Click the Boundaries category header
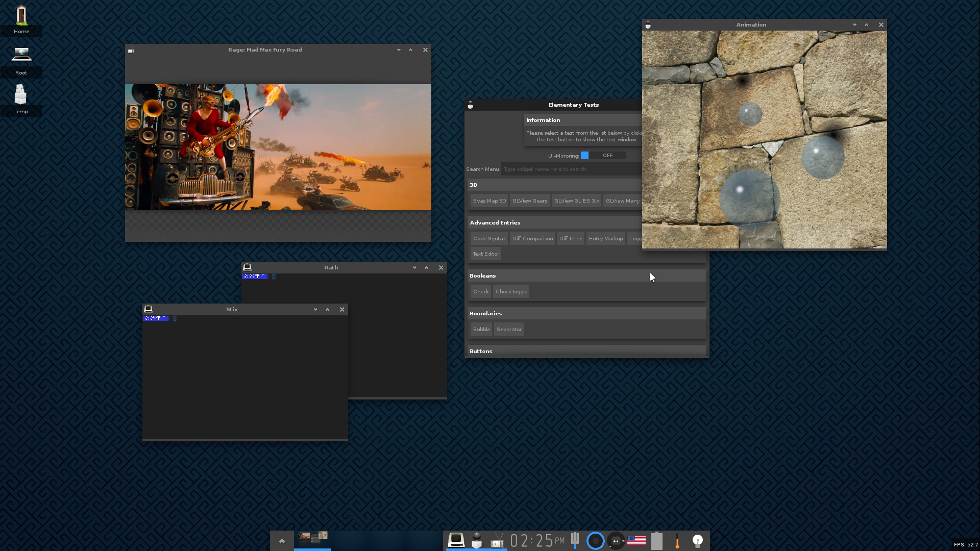 point(587,314)
